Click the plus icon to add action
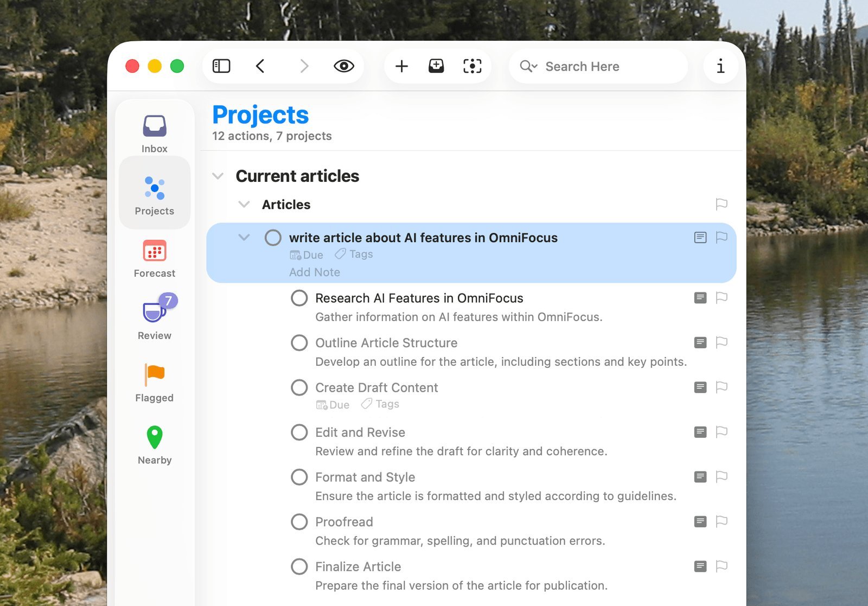The image size is (868, 606). [x=401, y=66]
